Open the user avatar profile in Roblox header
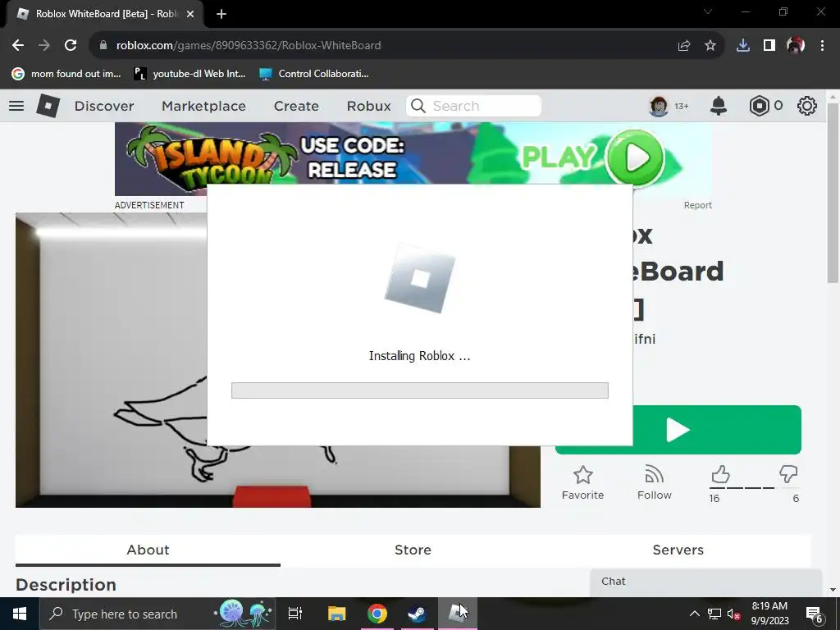The height and width of the screenshot is (630, 840). point(659,106)
